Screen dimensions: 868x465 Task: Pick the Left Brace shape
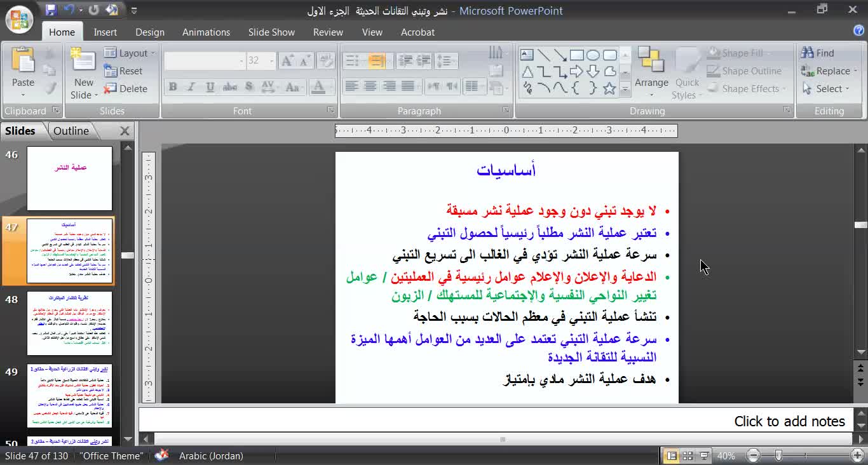tap(576, 88)
